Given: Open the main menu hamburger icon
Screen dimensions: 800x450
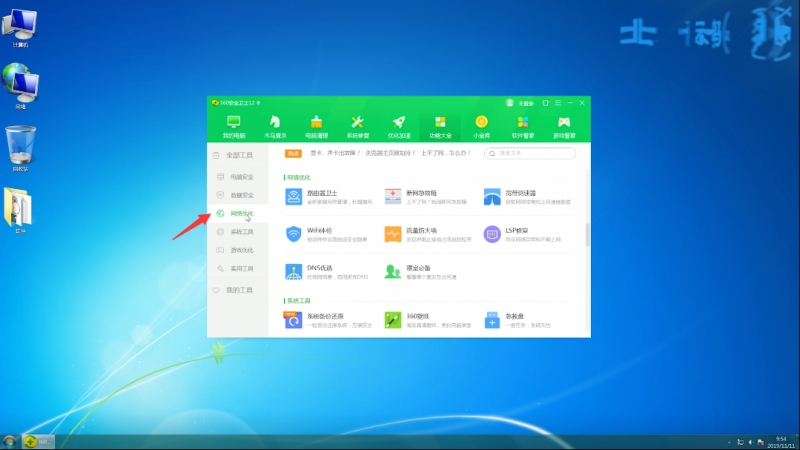Looking at the screenshot, I should point(558,103).
